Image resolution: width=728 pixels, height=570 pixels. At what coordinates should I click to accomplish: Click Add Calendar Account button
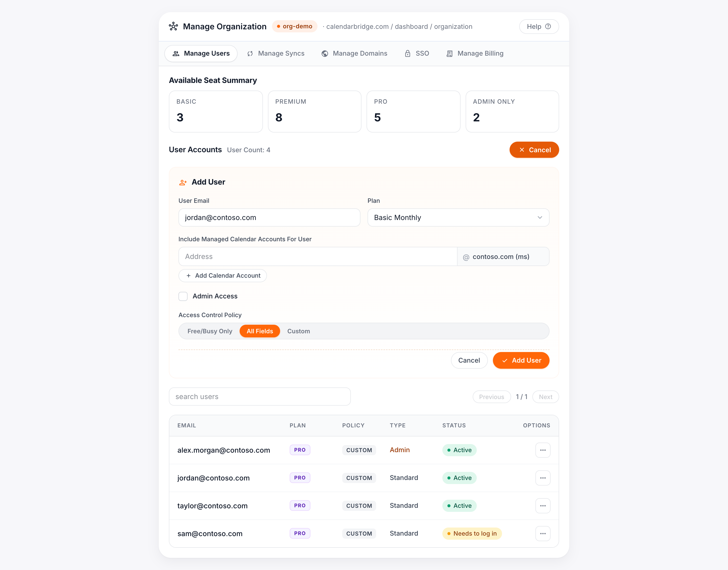click(x=222, y=276)
